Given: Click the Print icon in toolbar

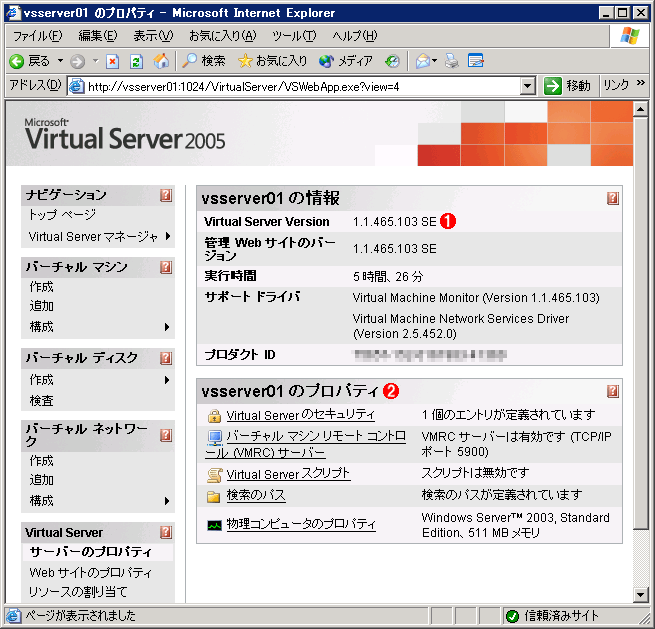Looking at the screenshot, I should coord(452,61).
